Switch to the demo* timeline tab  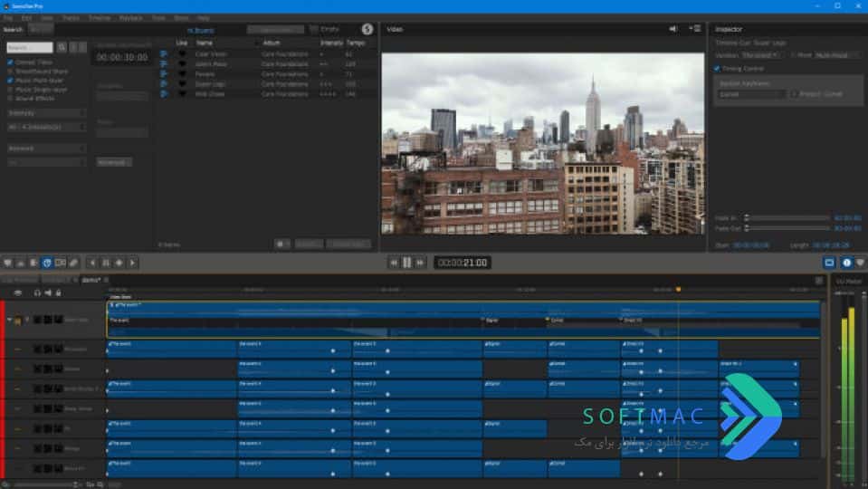click(91, 280)
